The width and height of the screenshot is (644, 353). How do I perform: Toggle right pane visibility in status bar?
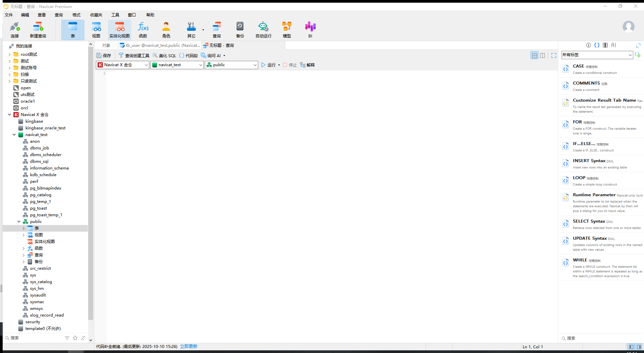[x=639, y=347]
